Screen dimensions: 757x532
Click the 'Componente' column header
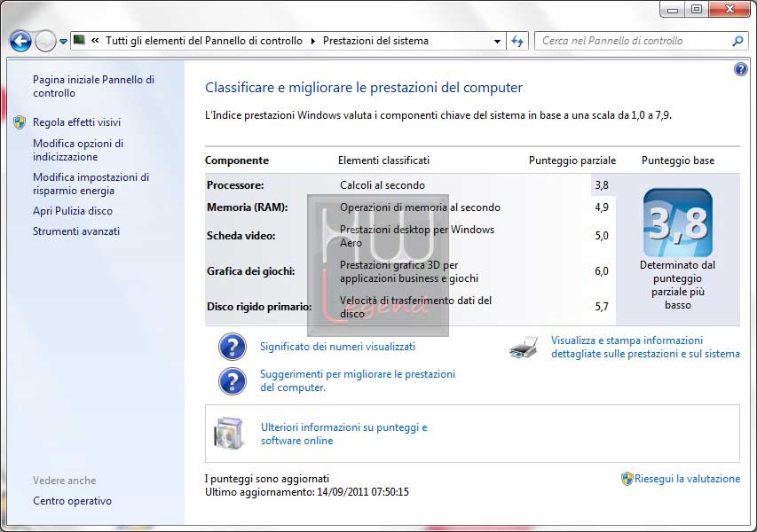click(237, 160)
